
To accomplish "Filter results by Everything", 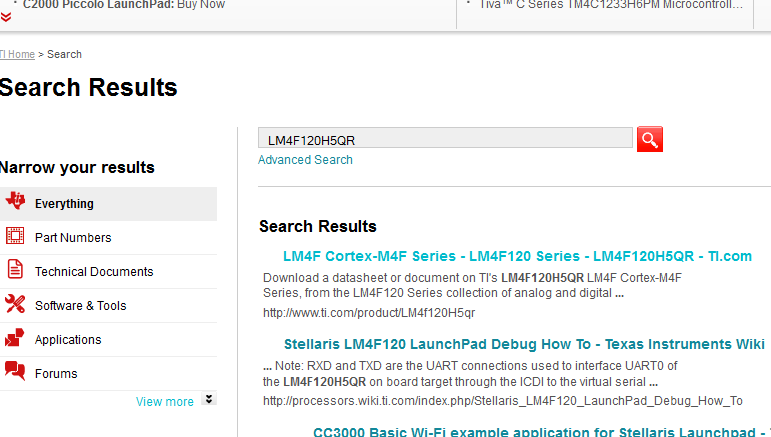I will (108, 204).
